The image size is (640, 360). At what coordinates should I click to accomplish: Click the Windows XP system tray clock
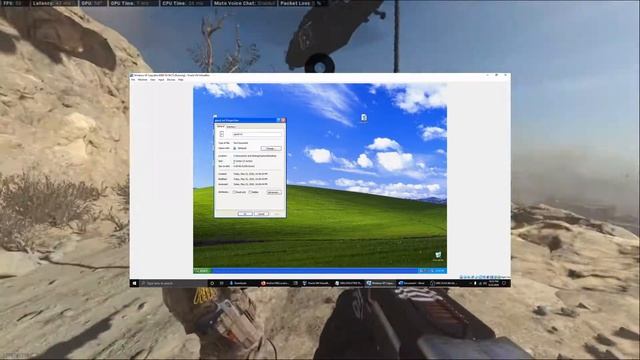pyautogui.click(x=440, y=271)
